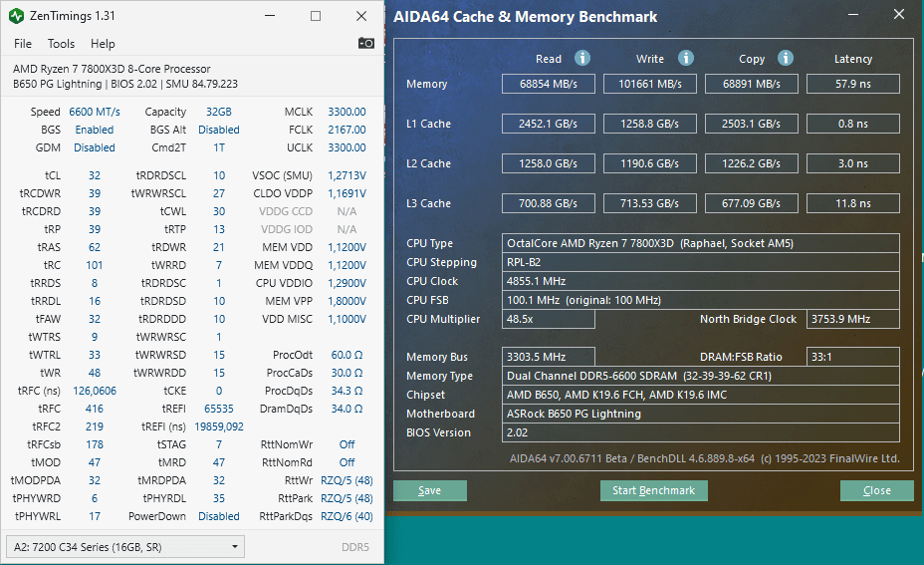This screenshot has width=924, height=565.
Task: Click the Read column info icon
Action: pyautogui.click(x=582, y=58)
